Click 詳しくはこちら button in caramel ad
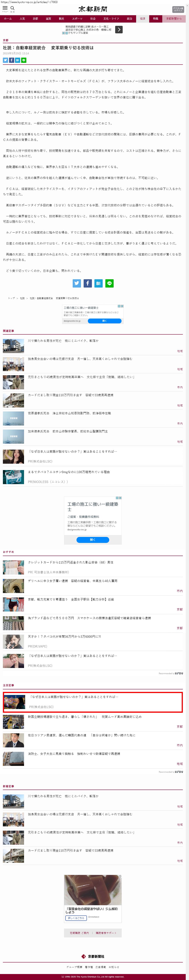This screenshot has width=189, height=980. click(76, 918)
